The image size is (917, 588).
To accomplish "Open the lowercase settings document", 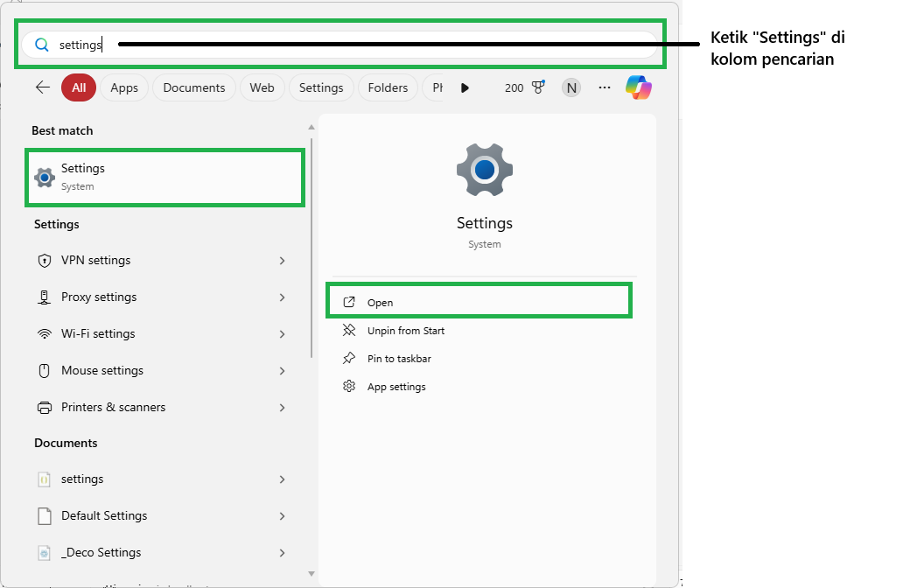I will point(163,479).
